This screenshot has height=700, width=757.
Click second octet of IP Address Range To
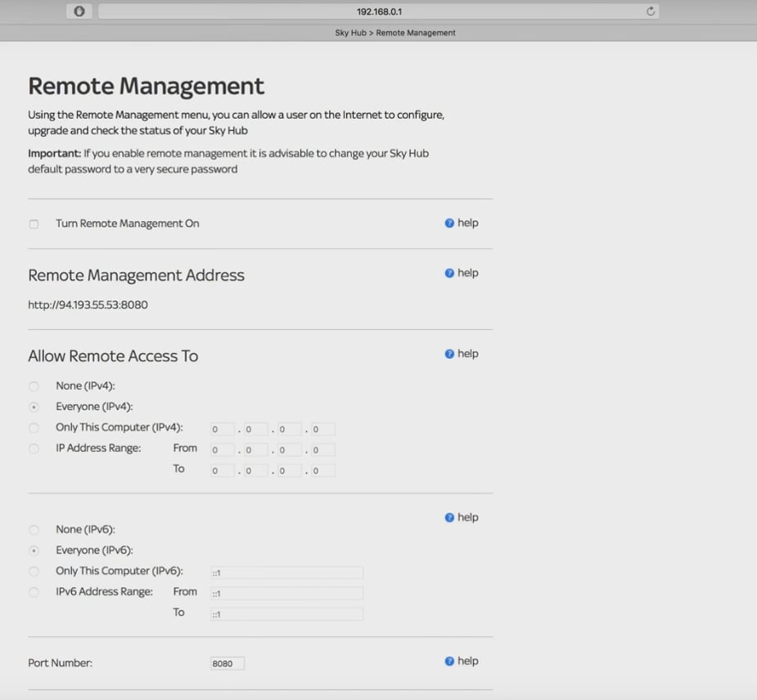click(x=256, y=471)
